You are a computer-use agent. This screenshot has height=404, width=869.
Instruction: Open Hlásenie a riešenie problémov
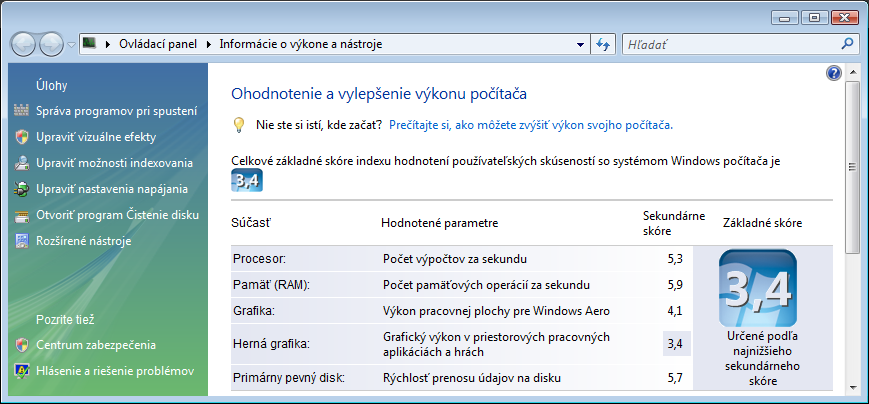(x=115, y=371)
